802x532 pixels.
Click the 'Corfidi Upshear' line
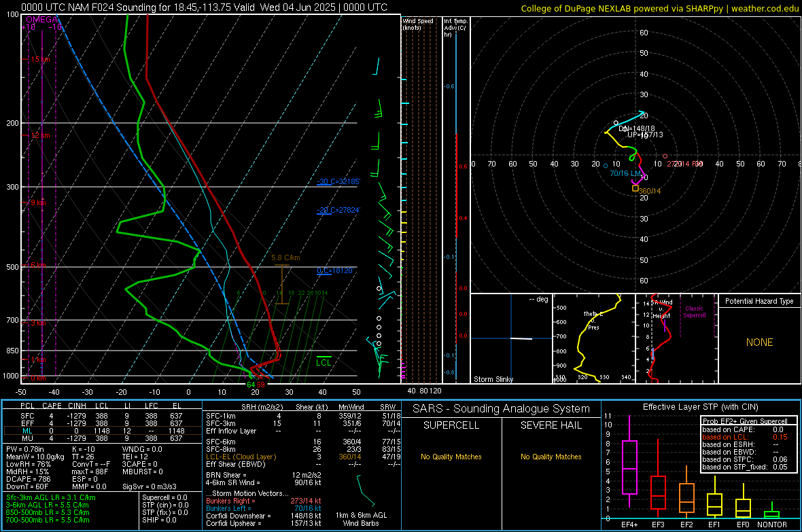tap(264, 523)
